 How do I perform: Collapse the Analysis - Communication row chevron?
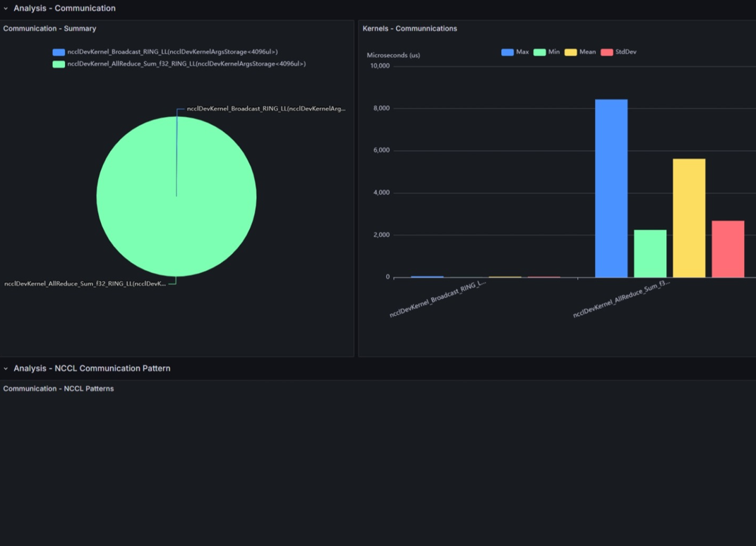(x=6, y=8)
